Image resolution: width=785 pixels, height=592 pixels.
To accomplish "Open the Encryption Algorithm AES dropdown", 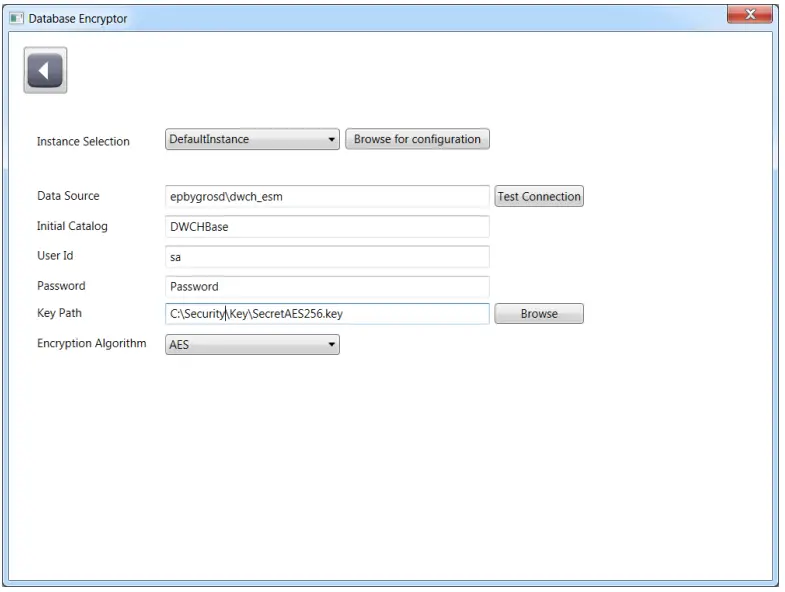I will (x=252, y=345).
